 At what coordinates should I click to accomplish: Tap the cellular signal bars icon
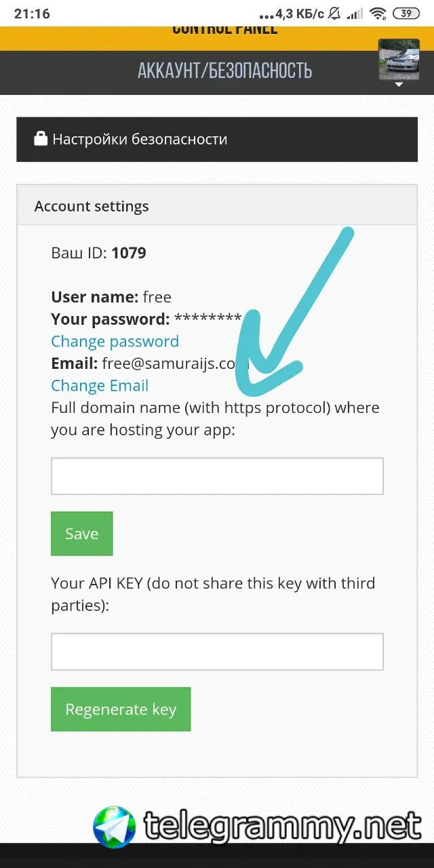(355, 14)
